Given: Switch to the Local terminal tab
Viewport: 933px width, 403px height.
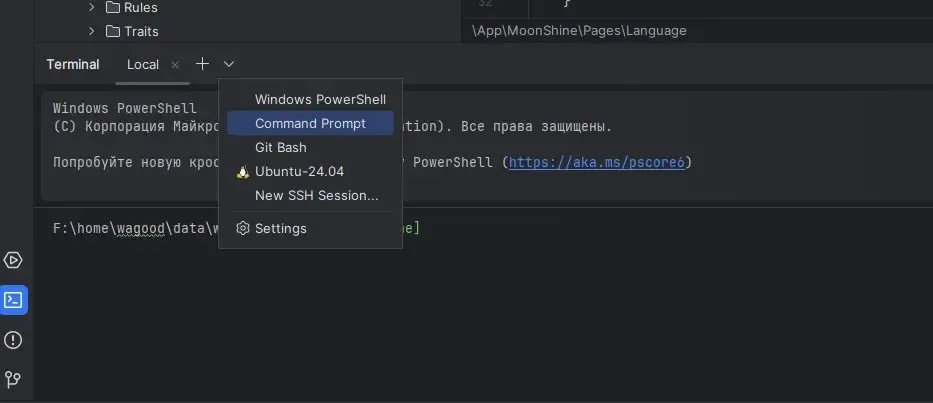Looking at the screenshot, I should (143, 64).
